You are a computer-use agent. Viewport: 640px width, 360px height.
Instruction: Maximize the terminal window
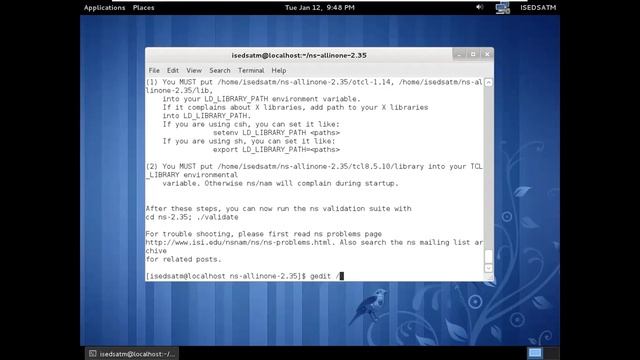click(x=473, y=54)
